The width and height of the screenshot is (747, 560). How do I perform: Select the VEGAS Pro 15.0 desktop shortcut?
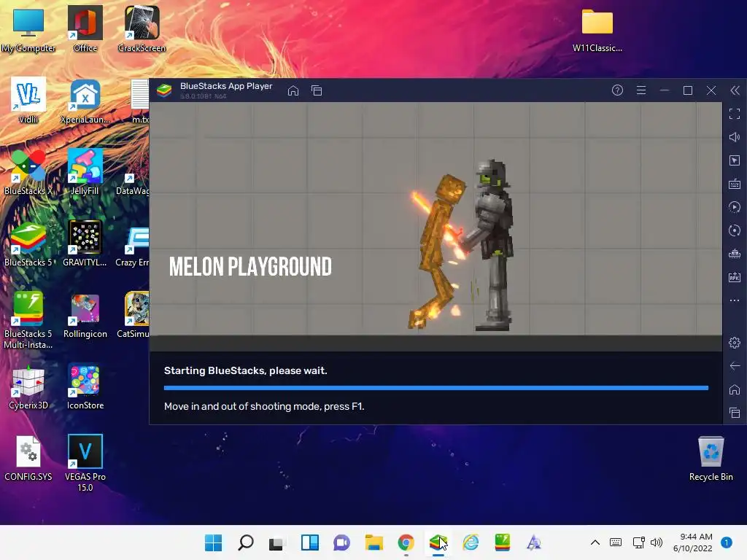[85, 463]
